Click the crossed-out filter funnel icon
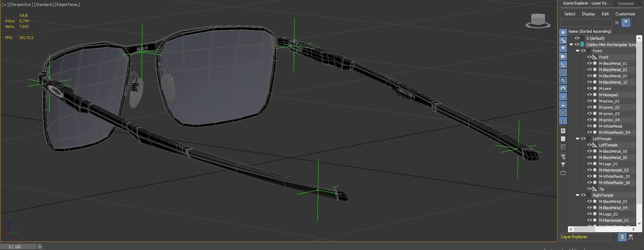The image size is (644, 250). pos(563,157)
